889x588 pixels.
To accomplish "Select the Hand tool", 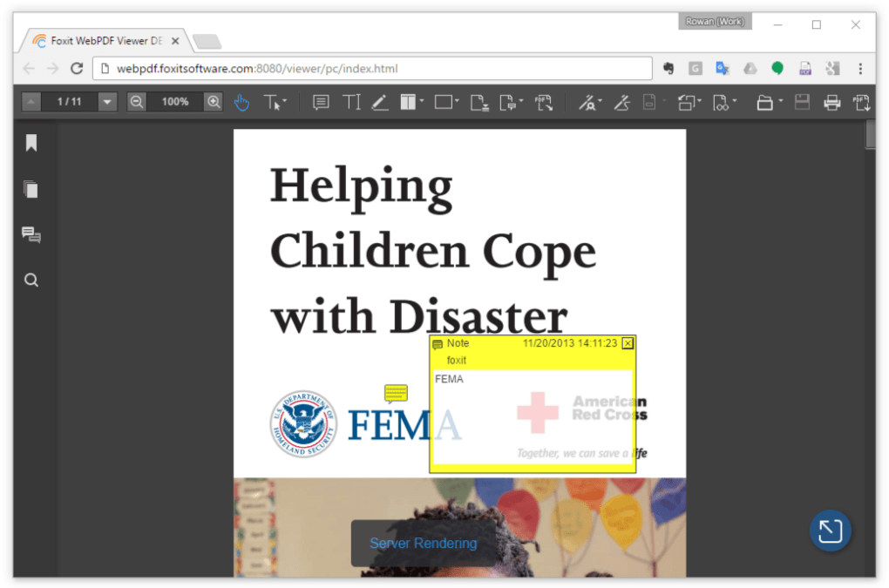I will tap(241, 103).
